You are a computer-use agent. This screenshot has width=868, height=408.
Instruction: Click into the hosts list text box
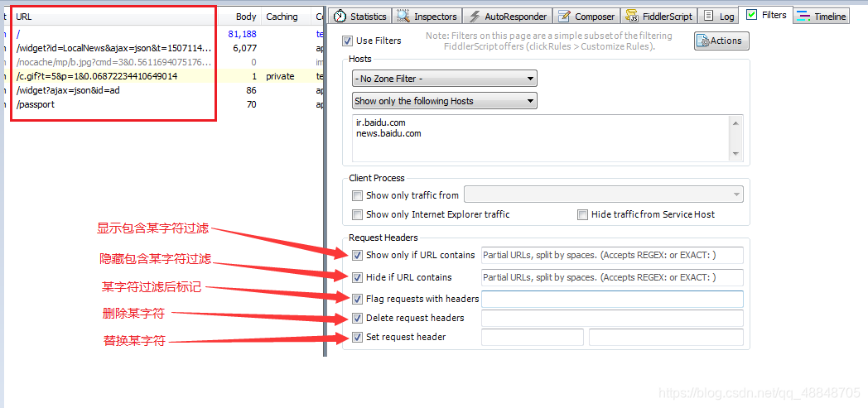(x=542, y=137)
